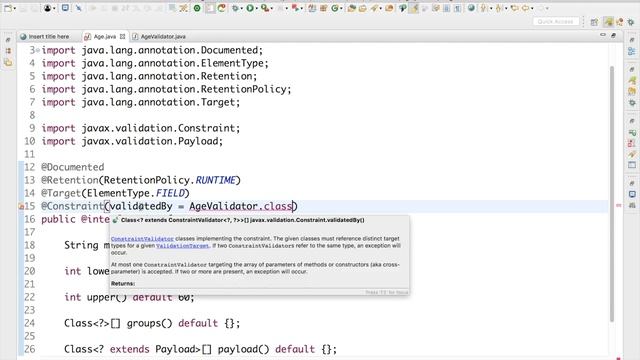
Task: Open the External Tools dropdown arrow
Action: [271, 9]
